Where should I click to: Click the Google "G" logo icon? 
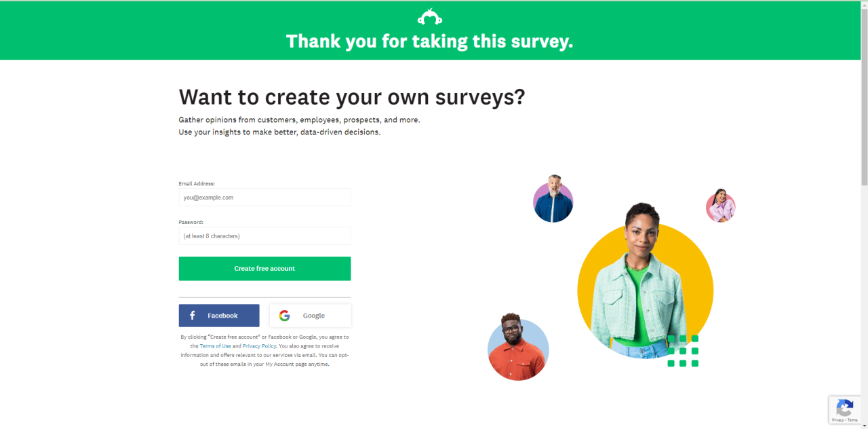click(x=284, y=316)
